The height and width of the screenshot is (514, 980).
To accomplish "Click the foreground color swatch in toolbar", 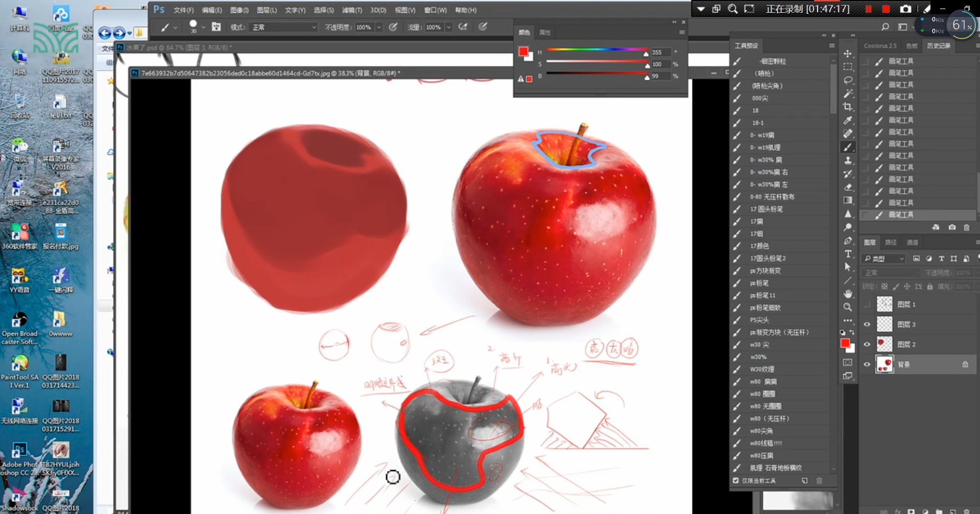I will point(845,343).
